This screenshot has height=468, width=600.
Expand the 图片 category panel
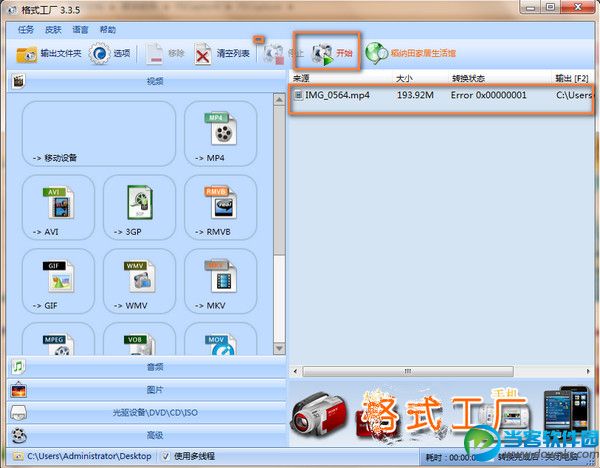146,390
